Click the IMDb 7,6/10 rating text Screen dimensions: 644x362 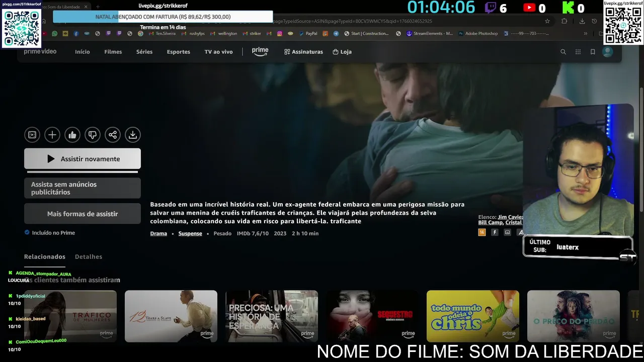click(x=253, y=233)
